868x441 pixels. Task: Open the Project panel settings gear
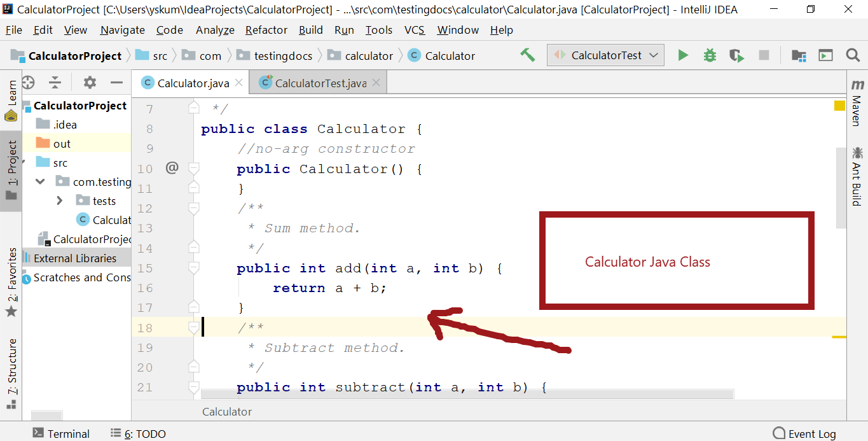point(90,82)
